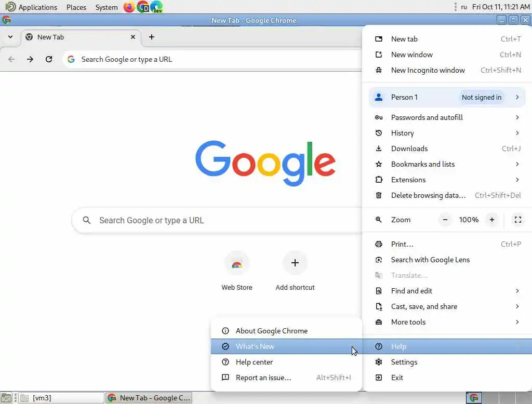Click the Chrome icon in the title bar
This screenshot has width=532, height=404.
click(x=6, y=20)
